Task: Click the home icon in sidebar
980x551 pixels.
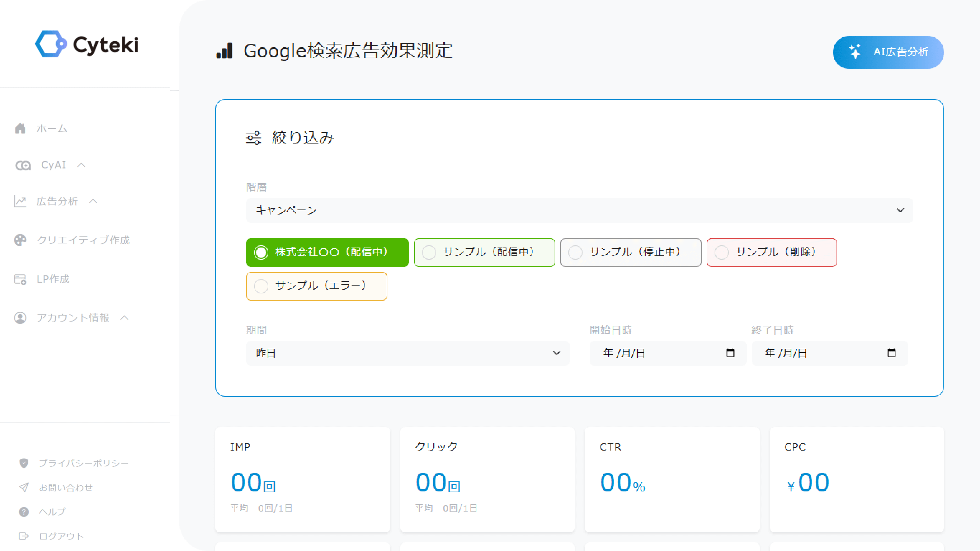Action: (x=20, y=129)
